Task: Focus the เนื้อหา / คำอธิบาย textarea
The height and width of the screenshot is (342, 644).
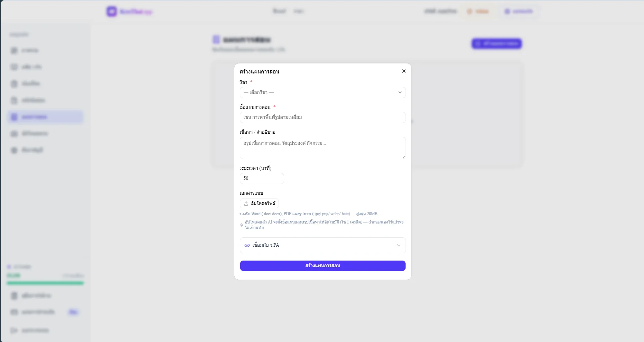Action: coord(323,148)
